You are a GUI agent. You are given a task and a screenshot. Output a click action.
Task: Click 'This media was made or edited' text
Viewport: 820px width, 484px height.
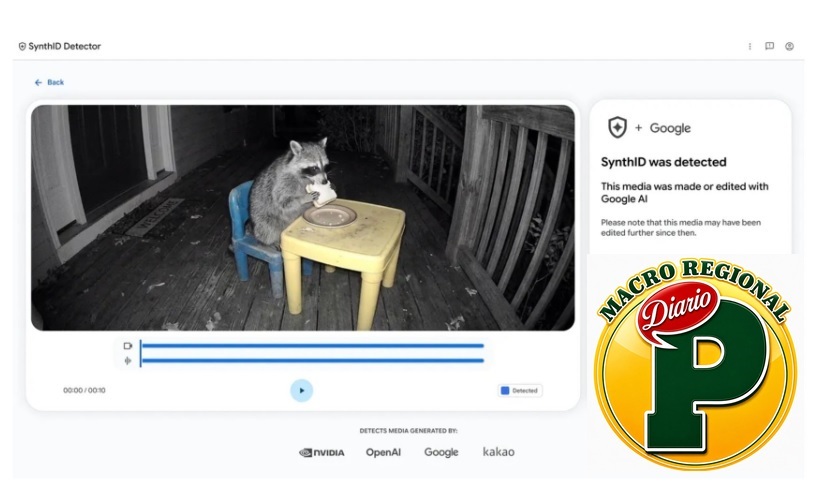coord(685,192)
